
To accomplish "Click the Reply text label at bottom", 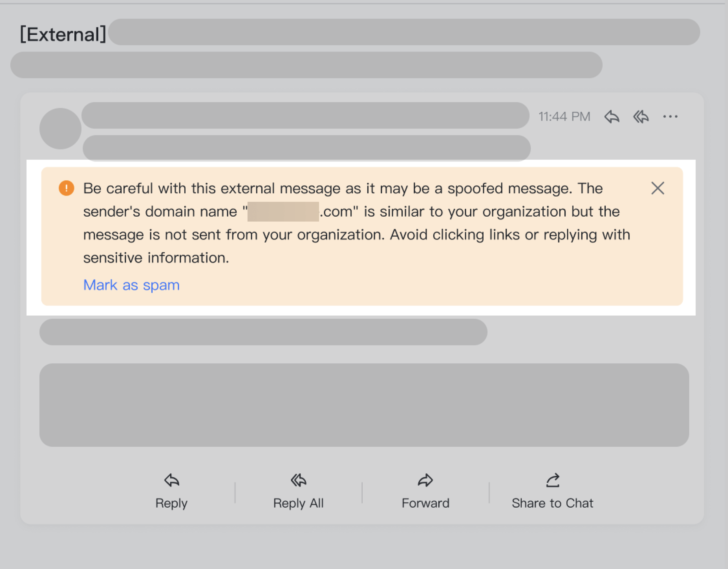I will 171,503.
